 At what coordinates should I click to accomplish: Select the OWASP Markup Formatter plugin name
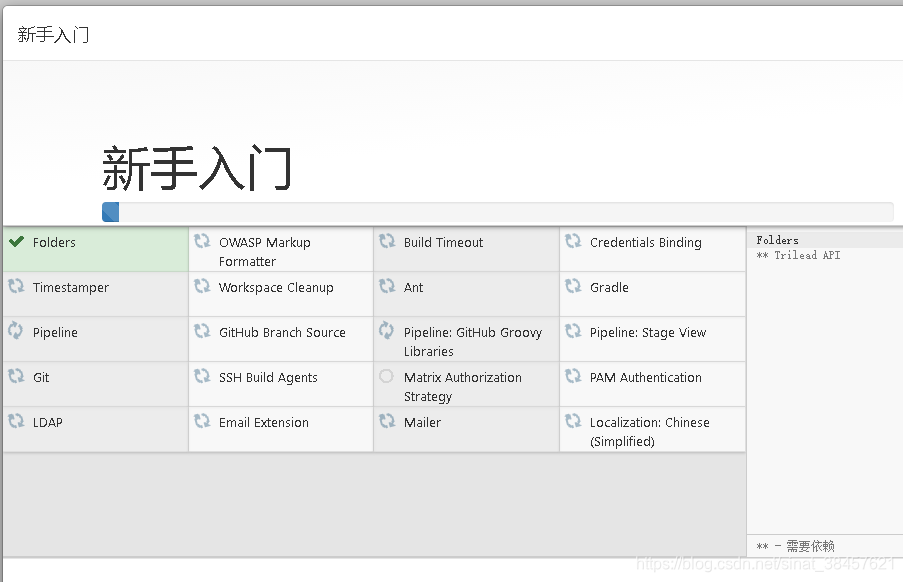click(265, 252)
